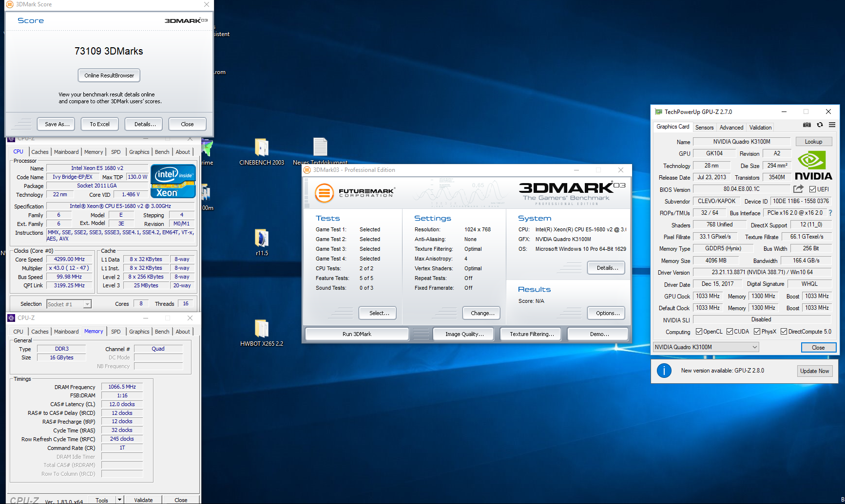
Task: Click the Run 3DMark button
Action: point(357,334)
